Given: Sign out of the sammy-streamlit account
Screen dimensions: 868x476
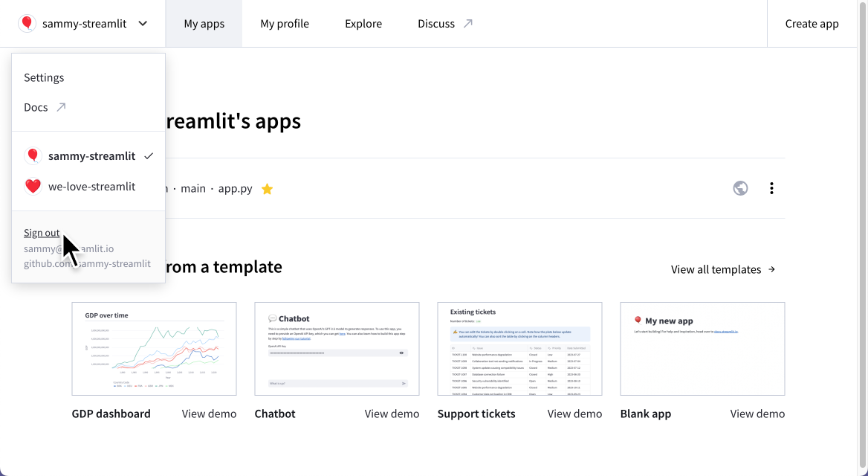Looking at the screenshot, I should [x=42, y=233].
